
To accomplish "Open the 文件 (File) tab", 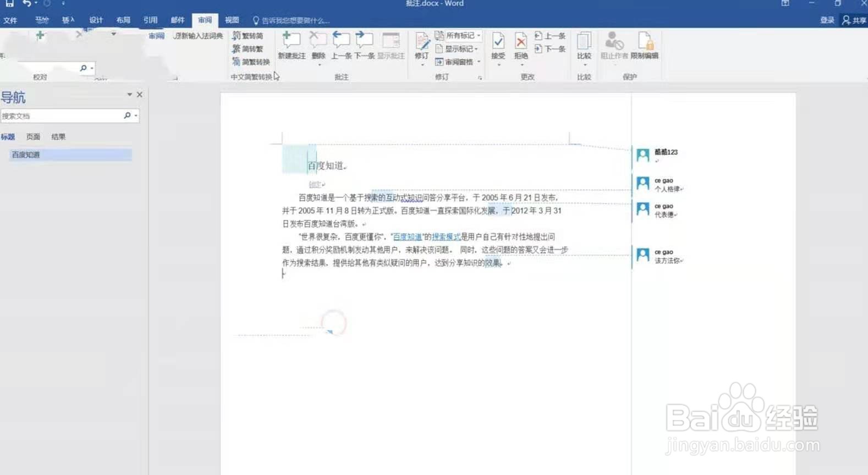I will (10, 20).
